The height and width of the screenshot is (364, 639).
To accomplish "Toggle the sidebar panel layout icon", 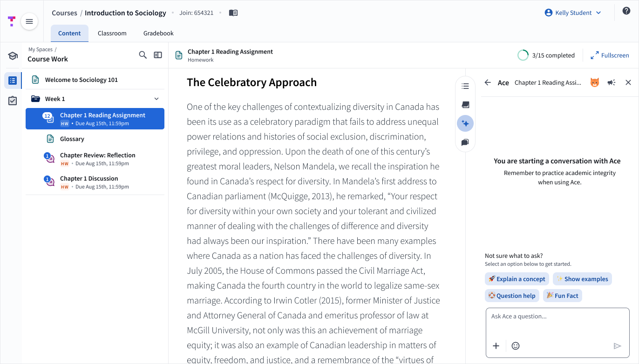I will [x=158, y=55].
